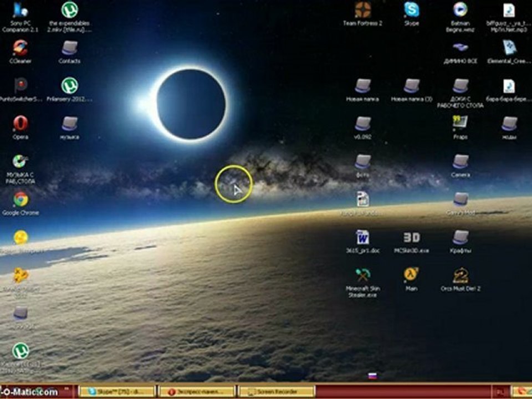Open the Batman Begins.wmz file
The image size is (532, 399).
(461, 10)
